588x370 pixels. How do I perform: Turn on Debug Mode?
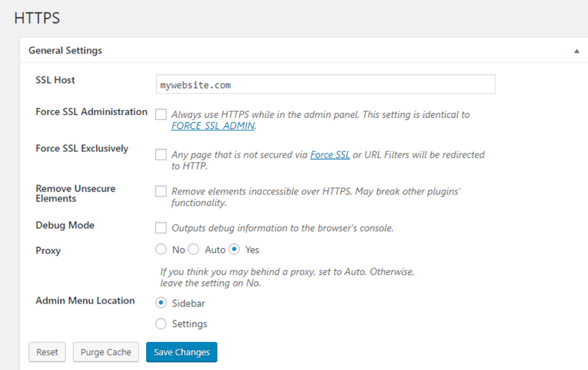point(160,227)
